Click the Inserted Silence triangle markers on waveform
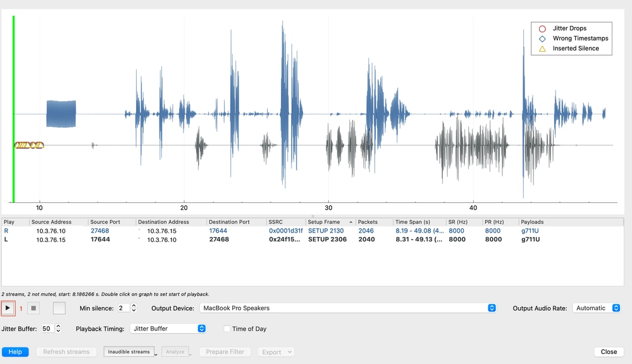This screenshot has height=364, width=632. pyautogui.click(x=29, y=145)
